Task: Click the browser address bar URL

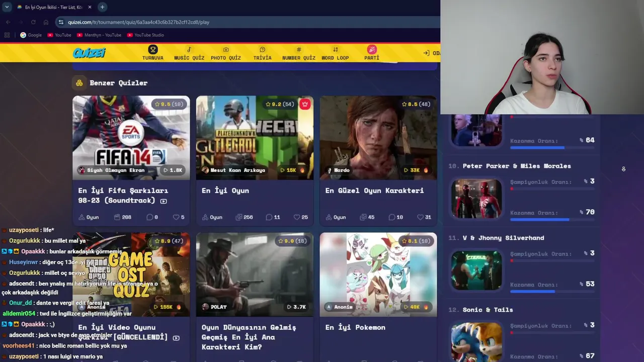Action: (138, 22)
